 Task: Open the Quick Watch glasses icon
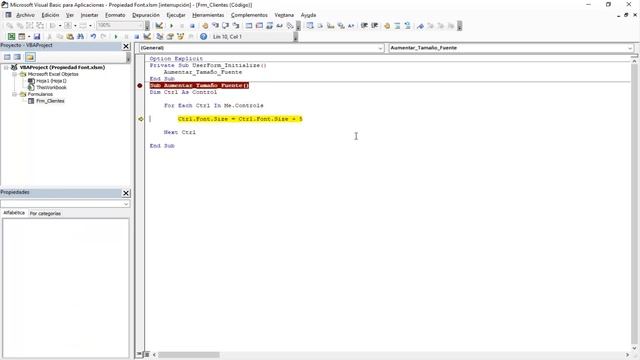click(280, 26)
